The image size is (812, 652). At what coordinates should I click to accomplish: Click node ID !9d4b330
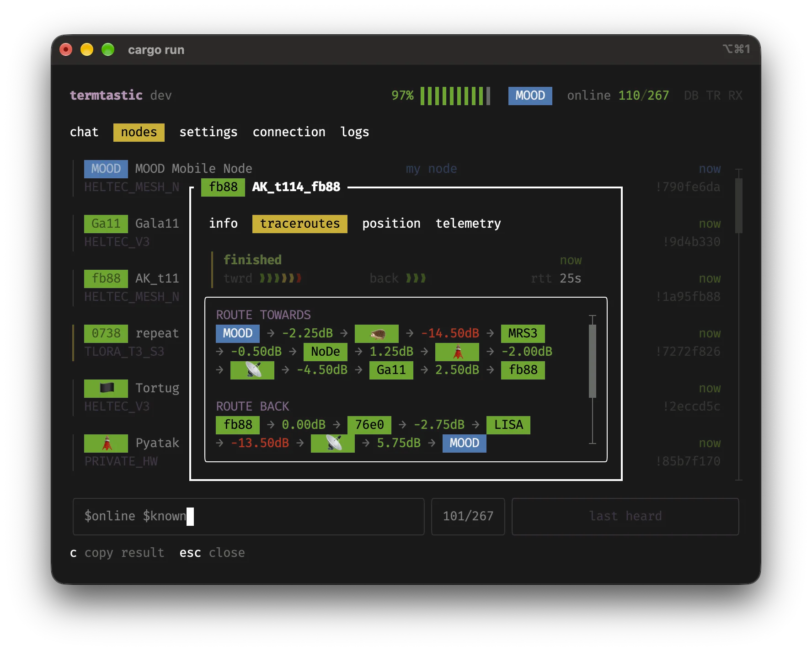(x=691, y=242)
